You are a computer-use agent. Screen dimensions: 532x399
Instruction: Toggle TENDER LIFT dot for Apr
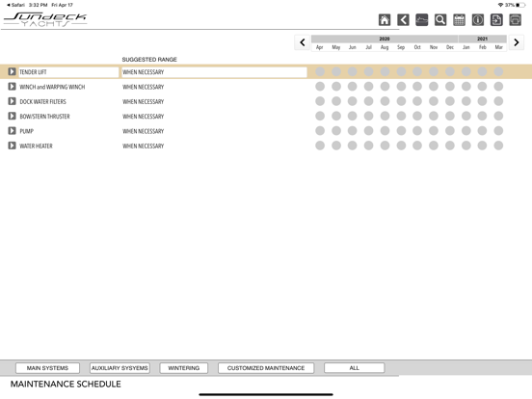(x=320, y=71)
